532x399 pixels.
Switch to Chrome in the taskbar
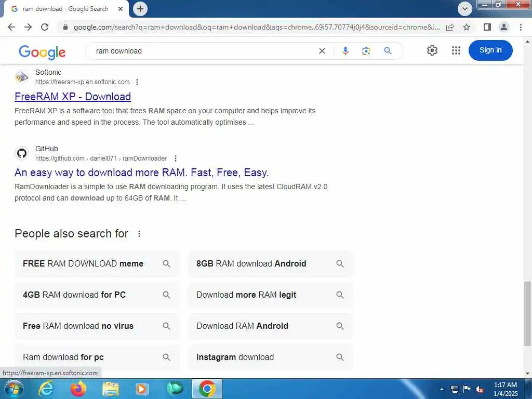pos(207,389)
